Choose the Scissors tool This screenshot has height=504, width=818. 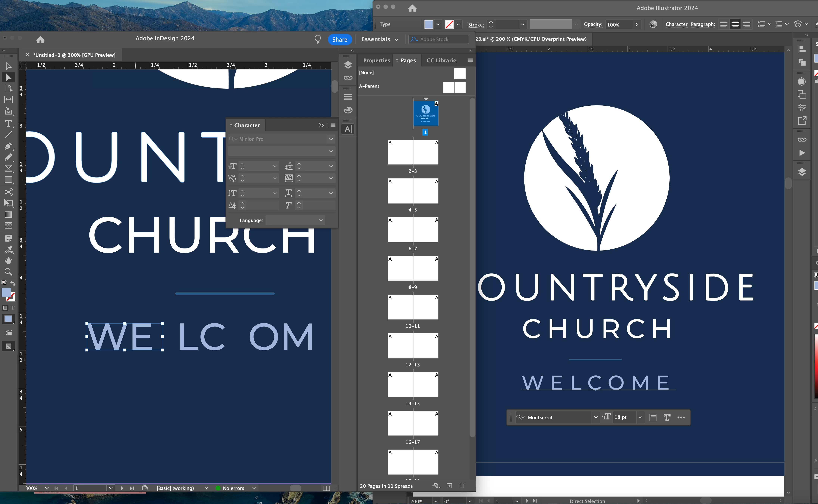[x=8, y=192]
